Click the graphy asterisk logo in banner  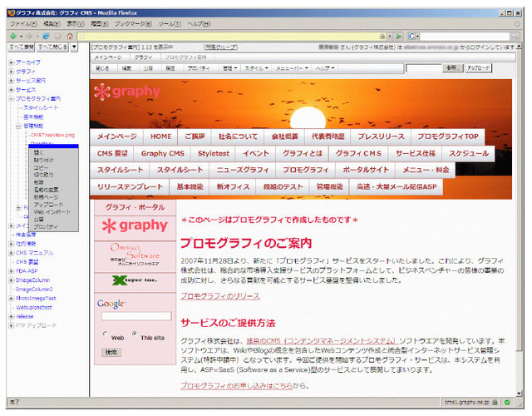coord(127,92)
